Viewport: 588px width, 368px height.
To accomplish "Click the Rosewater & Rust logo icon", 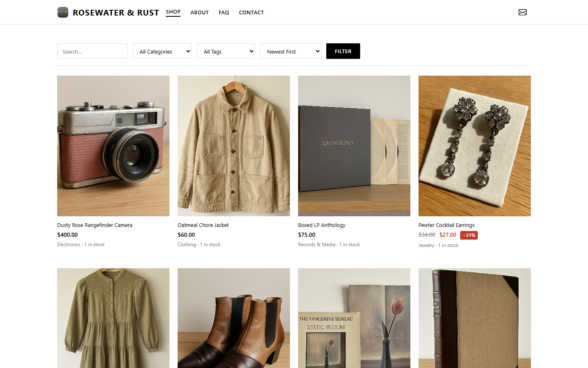I will pyautogui.click(x=63, y=12).
